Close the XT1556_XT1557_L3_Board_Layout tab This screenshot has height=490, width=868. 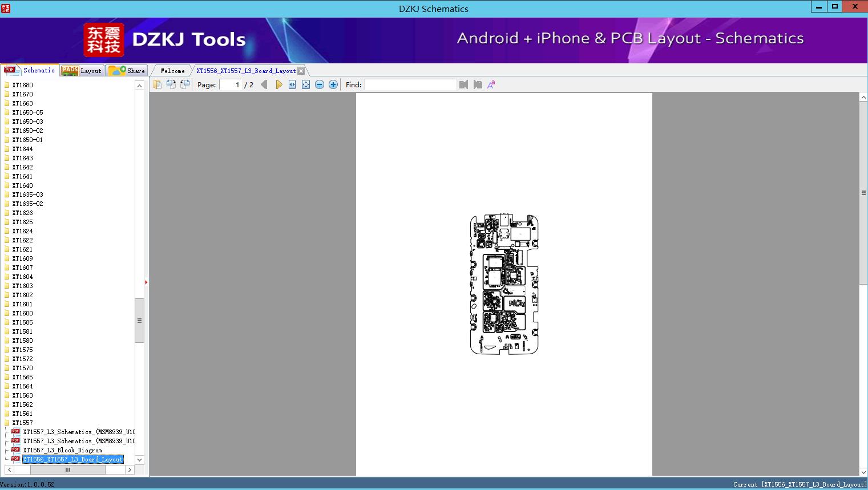[301, 71]
